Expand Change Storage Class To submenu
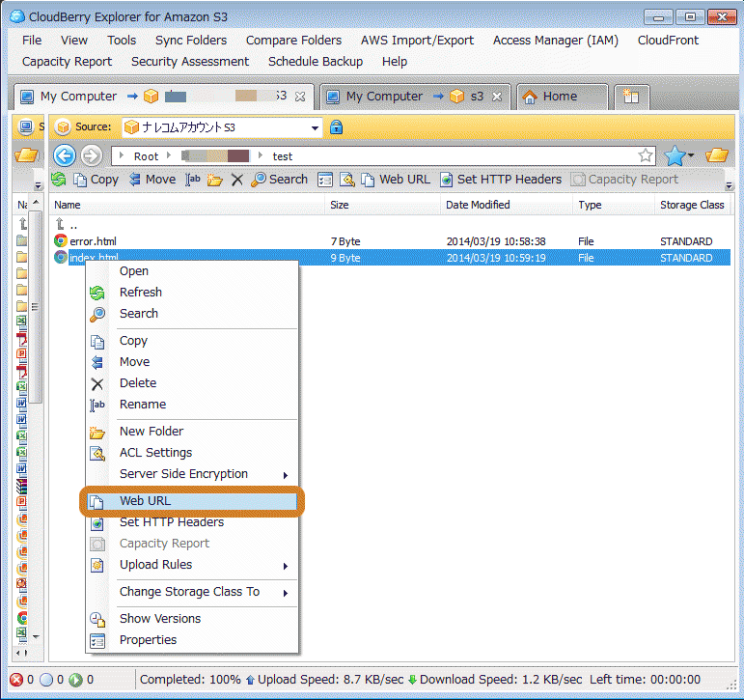This screenshot has height=700, width=744. 192,592
